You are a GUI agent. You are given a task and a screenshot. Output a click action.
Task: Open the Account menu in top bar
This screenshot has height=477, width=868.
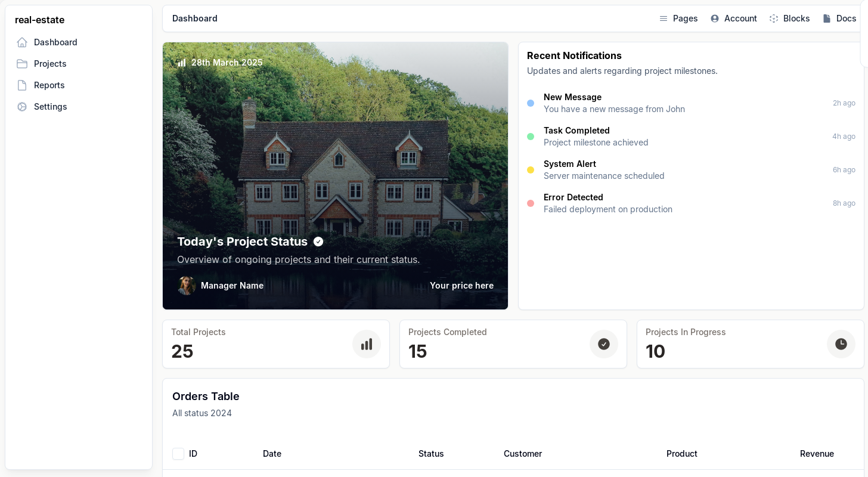click(x=734, y=18)
